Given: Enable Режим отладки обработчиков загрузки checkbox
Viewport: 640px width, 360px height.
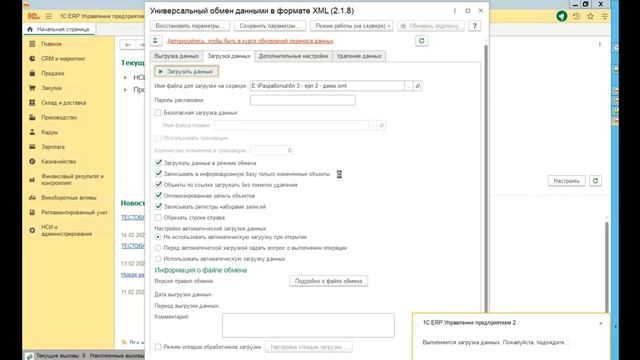Looking at the screenshot, I should [x=158, y=347].
